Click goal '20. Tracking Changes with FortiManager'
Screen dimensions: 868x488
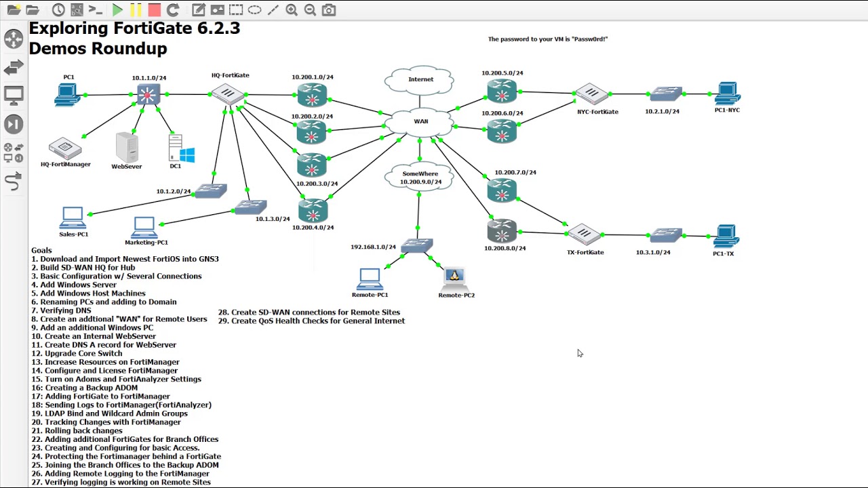[x=106, y=422]
